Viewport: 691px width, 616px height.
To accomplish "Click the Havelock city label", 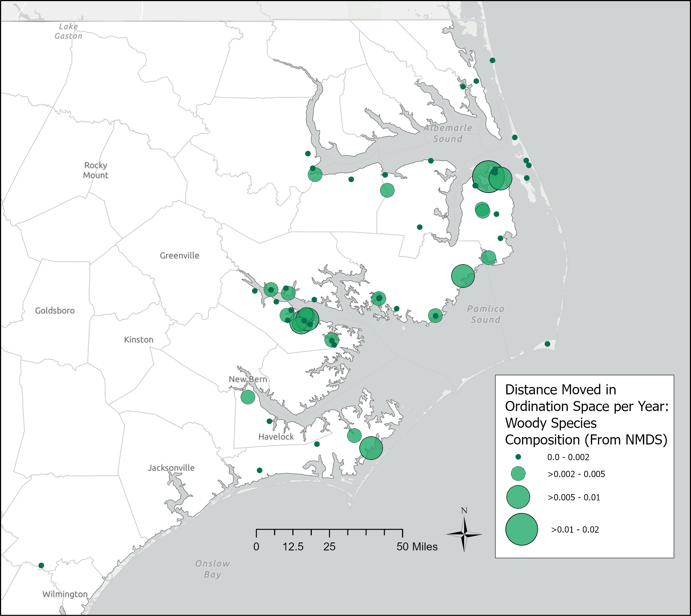I will pyautogui.click(x=276, y=437).
